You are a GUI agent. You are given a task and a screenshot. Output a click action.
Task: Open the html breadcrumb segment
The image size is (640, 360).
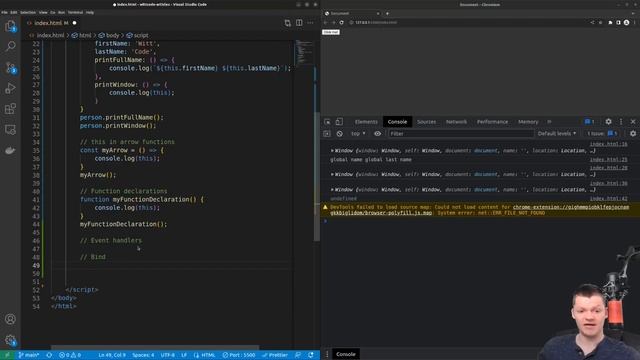(82, 36)
